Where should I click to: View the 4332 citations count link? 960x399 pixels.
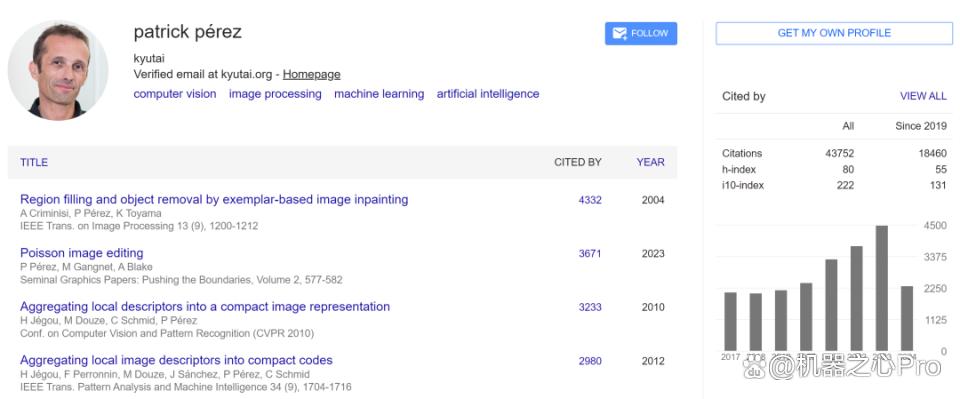click(x=590, y=200)
